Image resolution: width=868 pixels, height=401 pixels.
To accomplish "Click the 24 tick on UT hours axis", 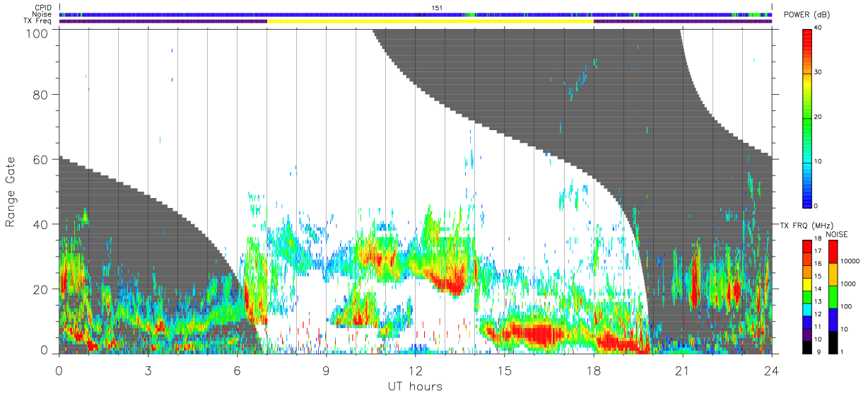I will tap(772, 369).
